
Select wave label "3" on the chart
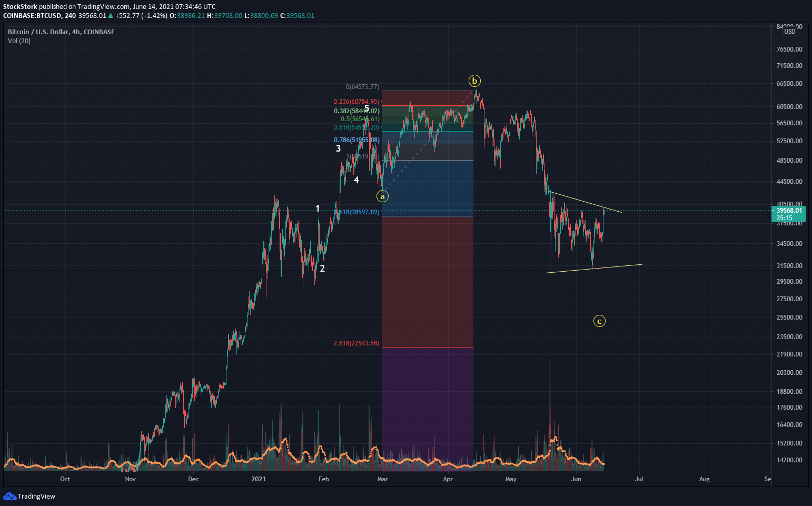tap(338, 148)
